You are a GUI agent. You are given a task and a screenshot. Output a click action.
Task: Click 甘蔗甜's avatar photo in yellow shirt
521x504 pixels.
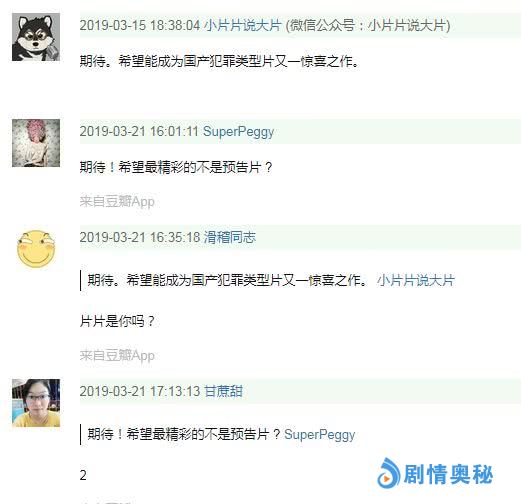36,403
